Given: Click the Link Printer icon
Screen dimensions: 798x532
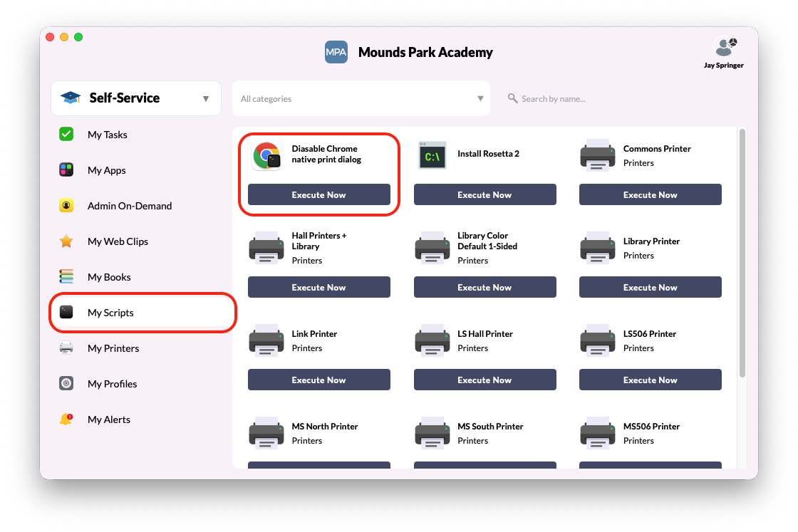Looking at the screenshot, I should click(x=266, y=340).
